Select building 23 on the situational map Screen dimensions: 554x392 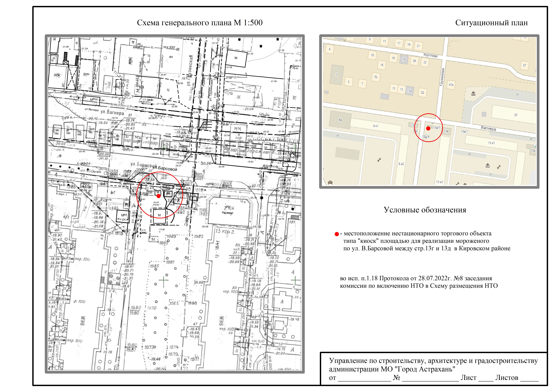516,115
